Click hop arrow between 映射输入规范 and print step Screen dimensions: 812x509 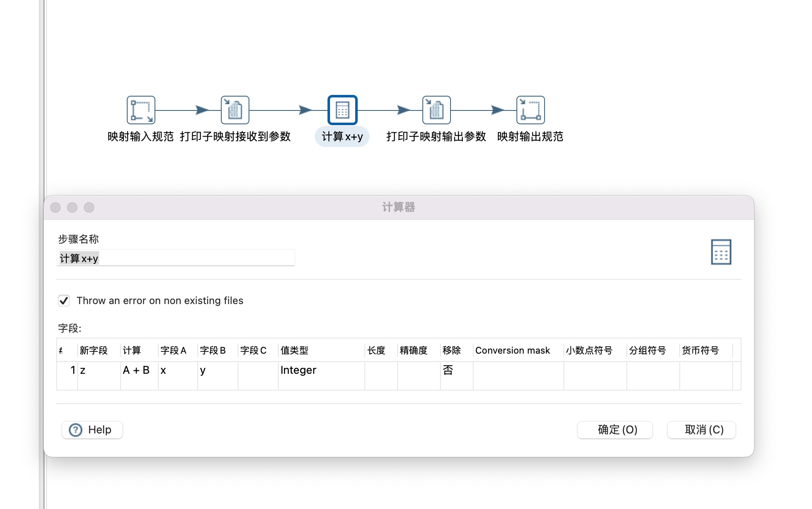(202, 110)
